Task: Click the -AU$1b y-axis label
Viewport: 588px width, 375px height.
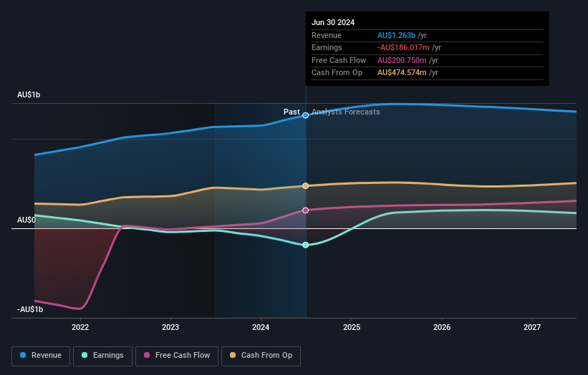Action: [x=30, y=309]
